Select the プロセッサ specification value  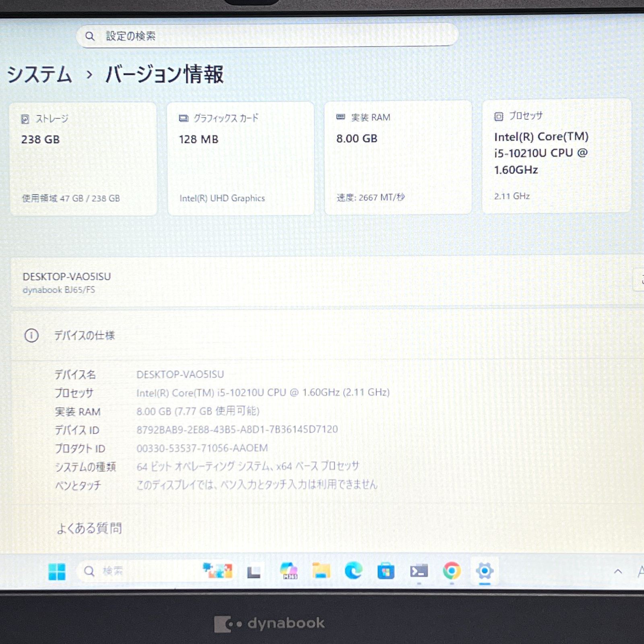[263, 392]
